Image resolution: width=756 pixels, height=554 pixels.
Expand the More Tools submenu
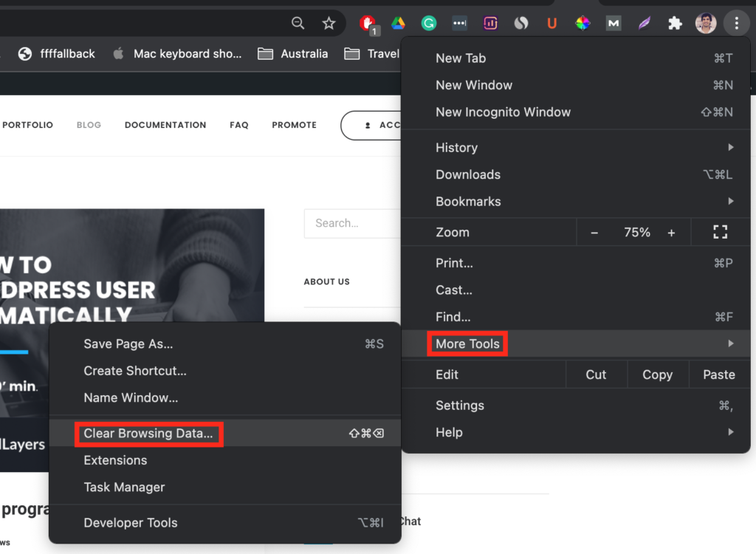pos(576,343)
